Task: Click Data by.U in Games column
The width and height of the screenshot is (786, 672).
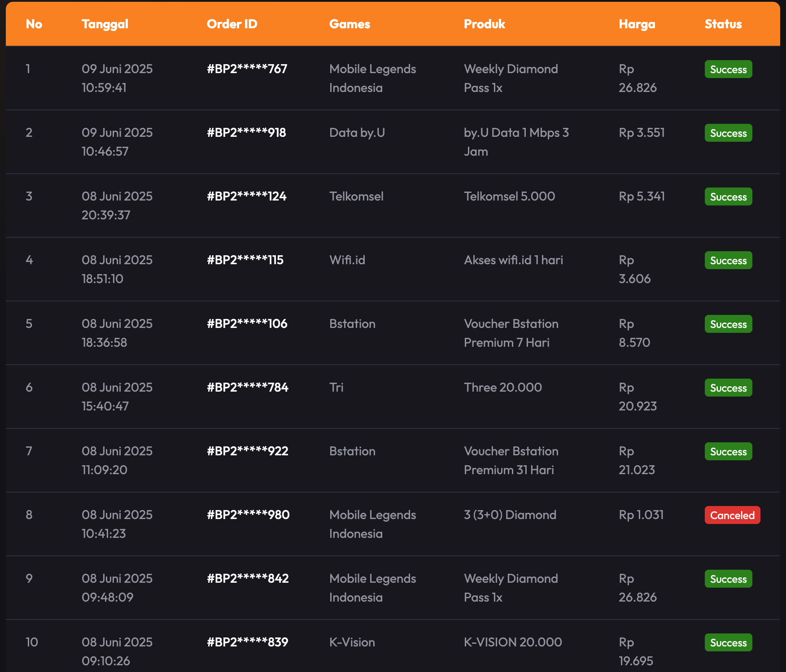Action: pyautogui.click(x=357, y=133)
